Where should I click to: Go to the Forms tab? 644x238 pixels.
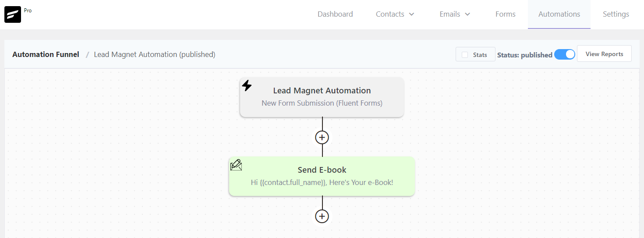tap(505, 14)
